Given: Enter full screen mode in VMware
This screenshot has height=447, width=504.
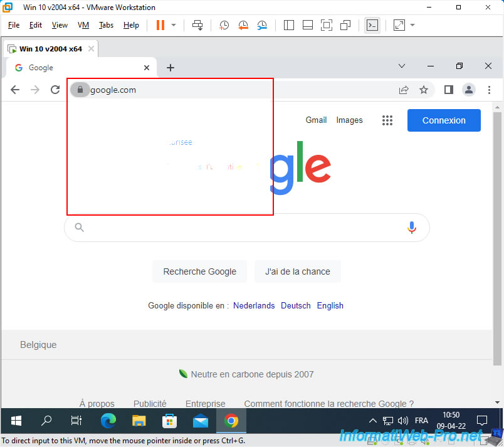Looking at the screenshot, I should [326, 25].
